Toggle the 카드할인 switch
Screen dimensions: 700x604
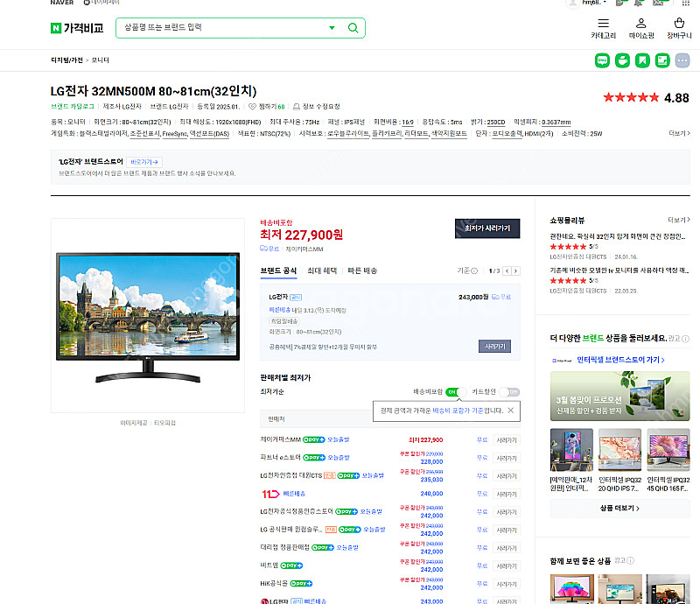(509, 392)
